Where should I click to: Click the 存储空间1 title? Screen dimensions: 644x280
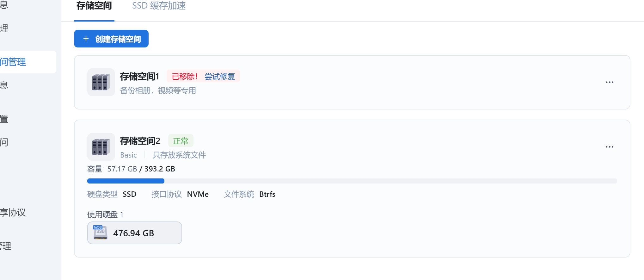139,77
